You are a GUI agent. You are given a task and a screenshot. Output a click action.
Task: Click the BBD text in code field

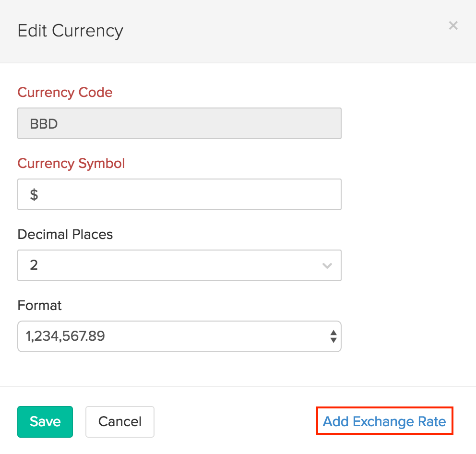coord(44,124)
